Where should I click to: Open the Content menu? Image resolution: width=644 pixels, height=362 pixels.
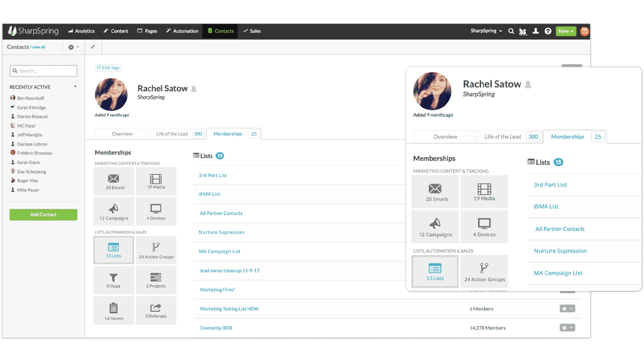pyautogui.click(x=116, y=31)
